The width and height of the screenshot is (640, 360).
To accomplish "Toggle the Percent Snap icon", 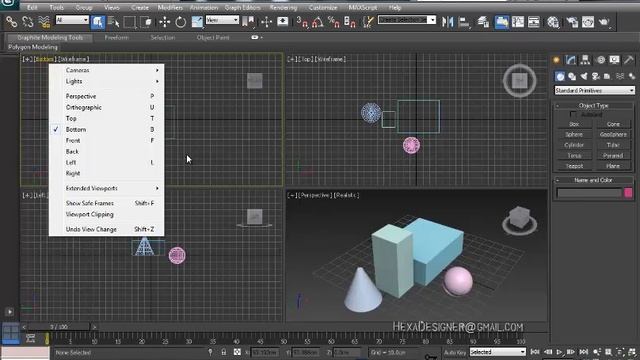I will (x=333, y=22).
